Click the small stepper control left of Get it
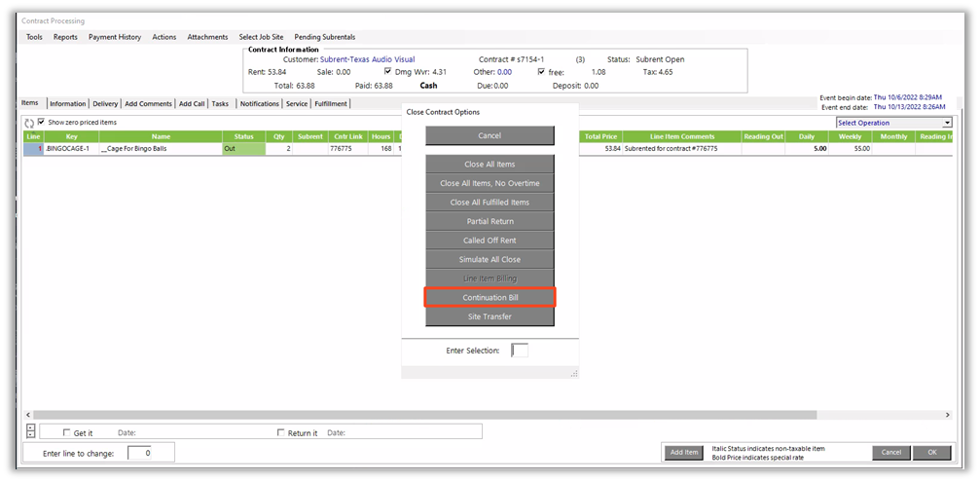Viewport: 980px width, 482px height. coord(30,431)
